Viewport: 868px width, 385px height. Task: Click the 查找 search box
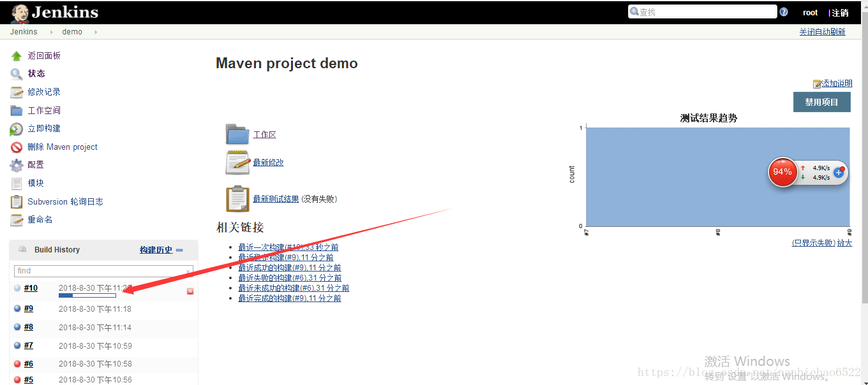click(703, 12)
